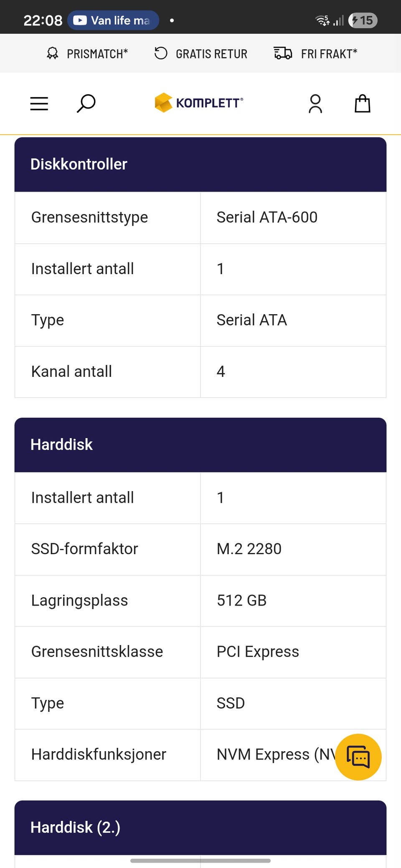Tap the bottom navigation gesture handle
Screen dimensions: 401x868
pos(200,860)
